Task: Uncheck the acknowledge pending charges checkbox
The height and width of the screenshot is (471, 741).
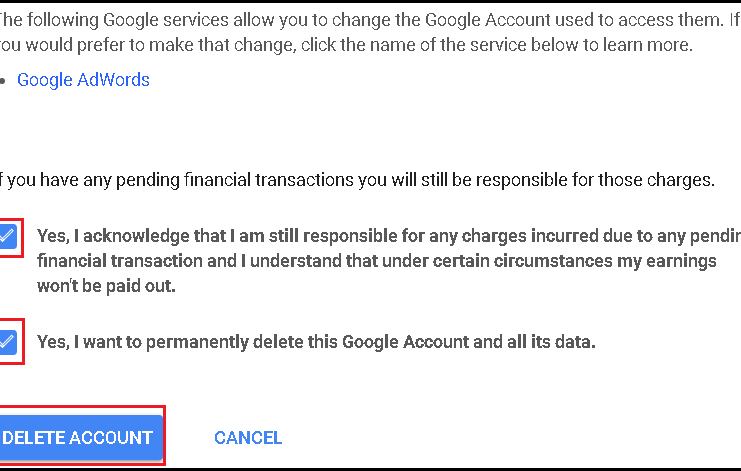Action: tap(8, 237)
